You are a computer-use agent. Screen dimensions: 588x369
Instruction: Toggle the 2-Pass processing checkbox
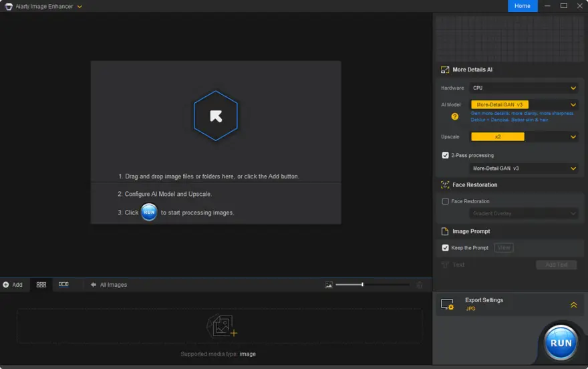coord(445,155)
